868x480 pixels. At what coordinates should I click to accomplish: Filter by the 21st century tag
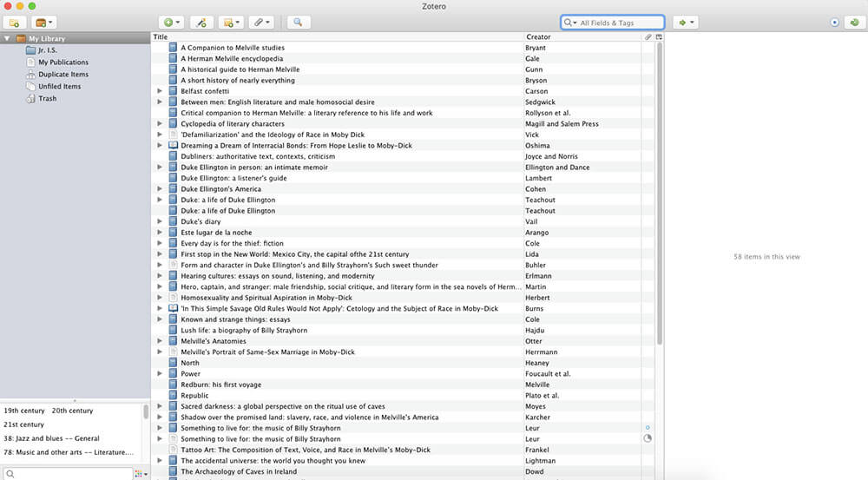point(23,424)
